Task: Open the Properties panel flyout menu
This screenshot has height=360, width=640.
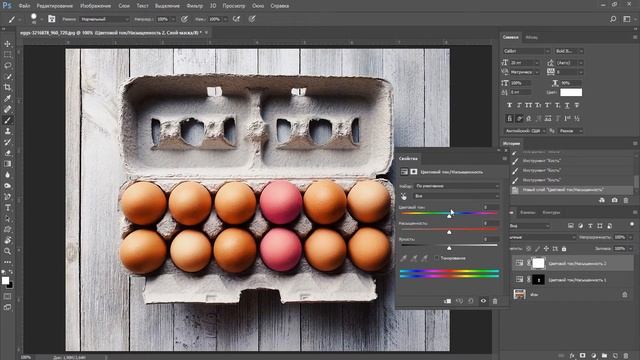Action: point(505,159)
